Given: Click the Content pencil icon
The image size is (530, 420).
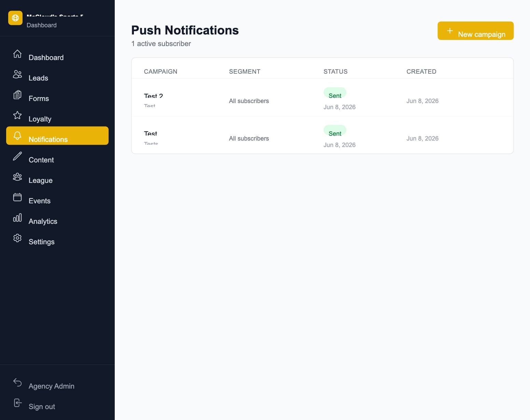Looking at the screenshot, I should tap(17, 156).
